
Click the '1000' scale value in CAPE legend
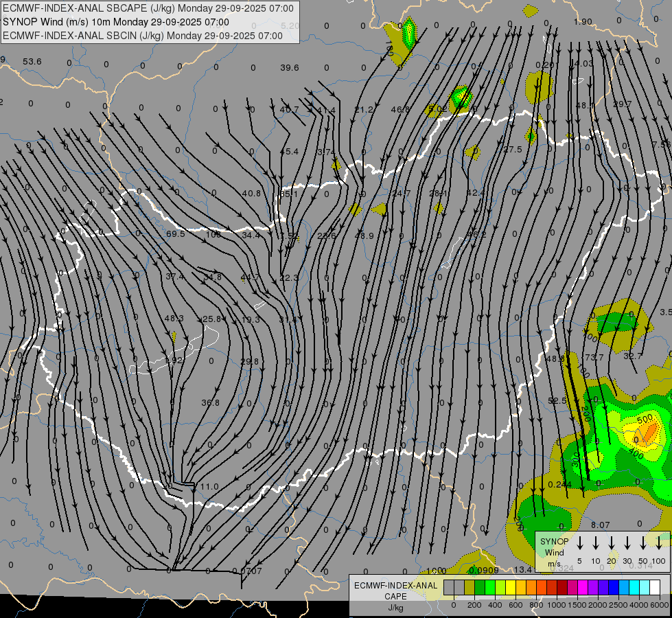557,605
